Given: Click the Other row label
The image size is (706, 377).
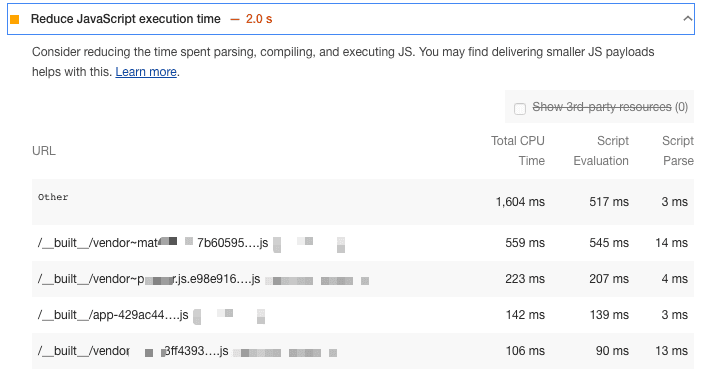Looking at the screenshot, I should [x=53, y=197].
